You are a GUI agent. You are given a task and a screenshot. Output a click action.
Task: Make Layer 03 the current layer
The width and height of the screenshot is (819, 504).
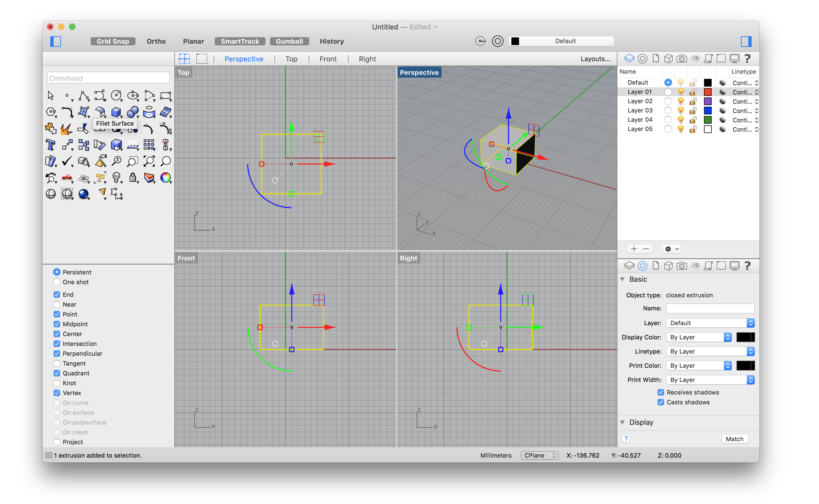[668, 110]
